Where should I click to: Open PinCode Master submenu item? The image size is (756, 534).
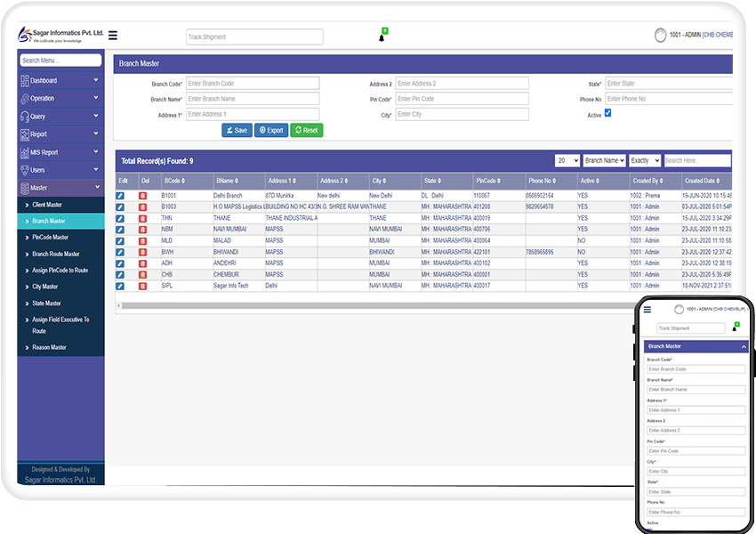point(60,238)
